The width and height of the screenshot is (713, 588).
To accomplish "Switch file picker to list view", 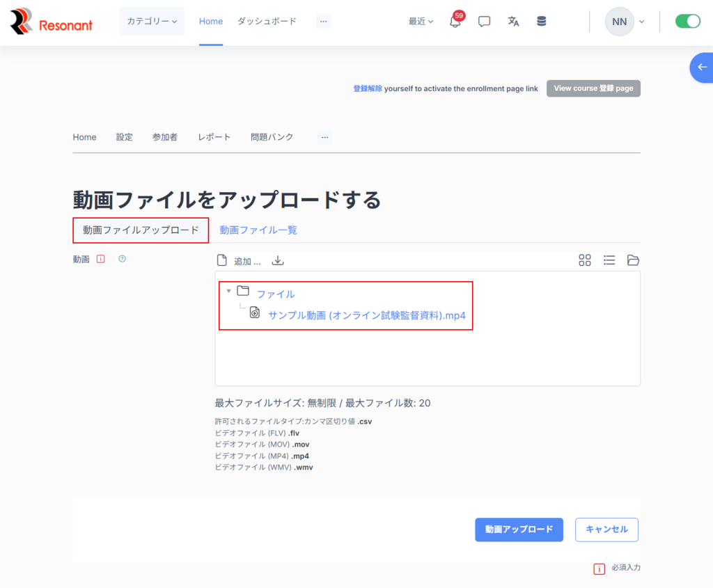I will point(609,260).
